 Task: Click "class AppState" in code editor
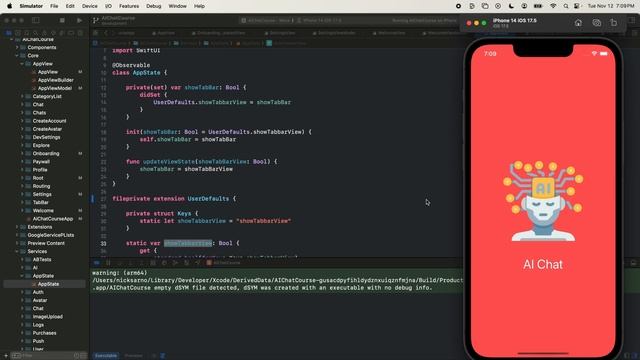click(x=136, y=73)
